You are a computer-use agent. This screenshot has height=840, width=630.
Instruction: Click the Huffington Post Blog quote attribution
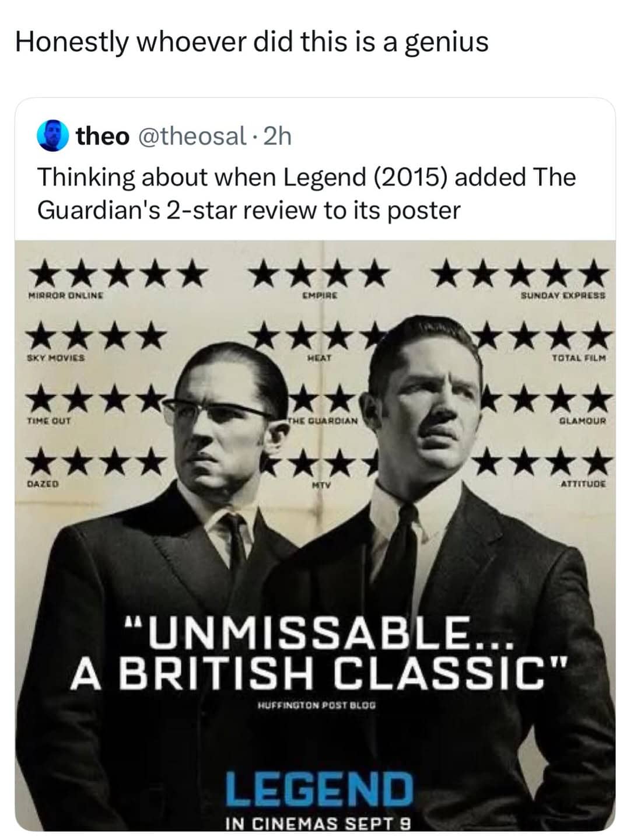[318, 704]
